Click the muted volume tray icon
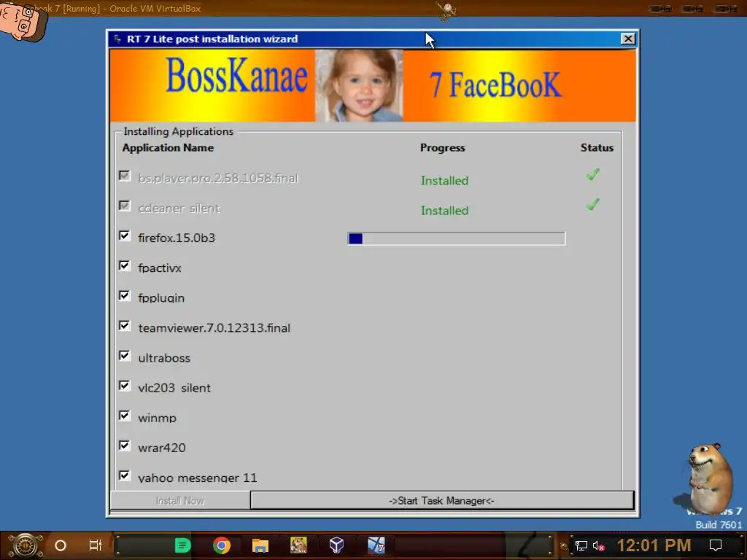 click(599, 545)
